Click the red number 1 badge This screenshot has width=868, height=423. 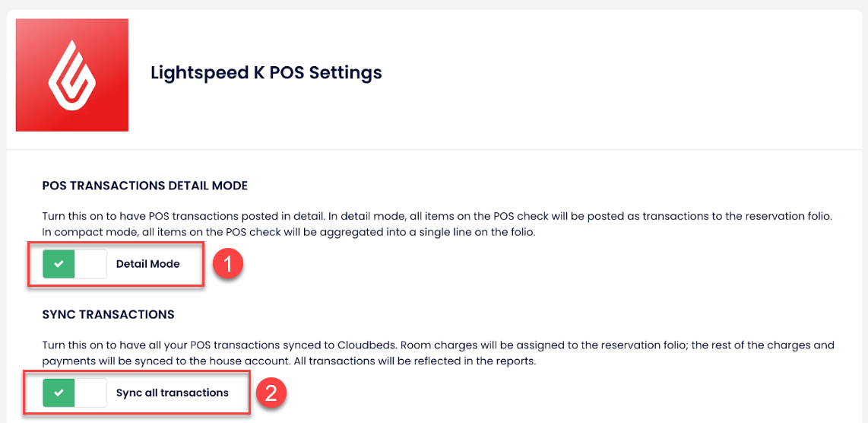click(229, 264)
